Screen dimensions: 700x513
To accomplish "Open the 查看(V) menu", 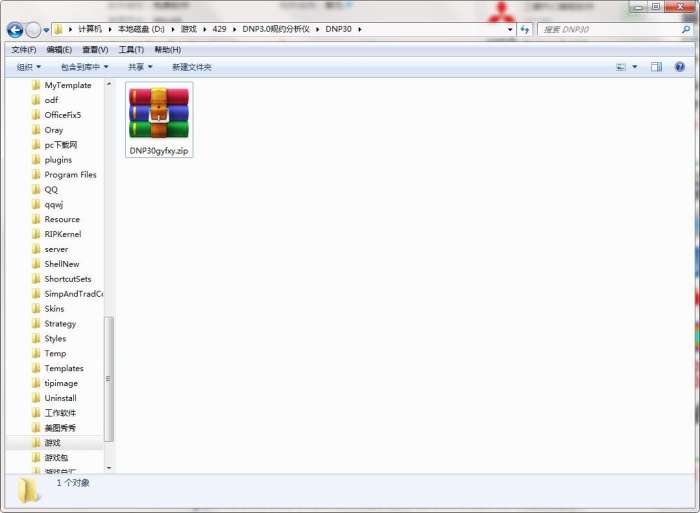I will 95,50.
